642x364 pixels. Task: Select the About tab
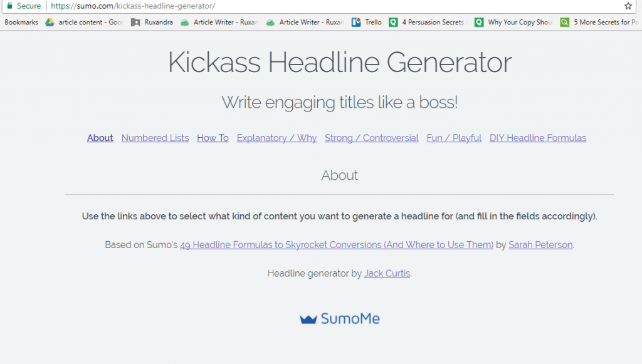[100, 138]
